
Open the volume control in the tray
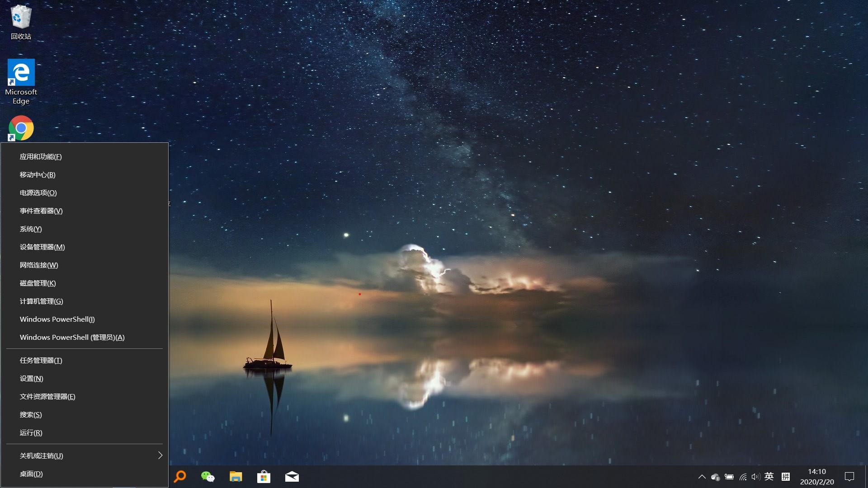[x=756, y=476]
